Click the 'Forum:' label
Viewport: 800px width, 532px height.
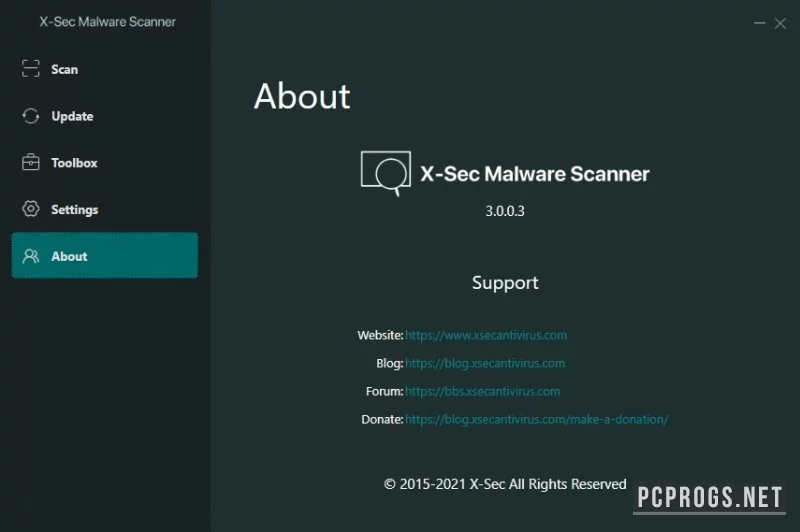click(384, 391)
